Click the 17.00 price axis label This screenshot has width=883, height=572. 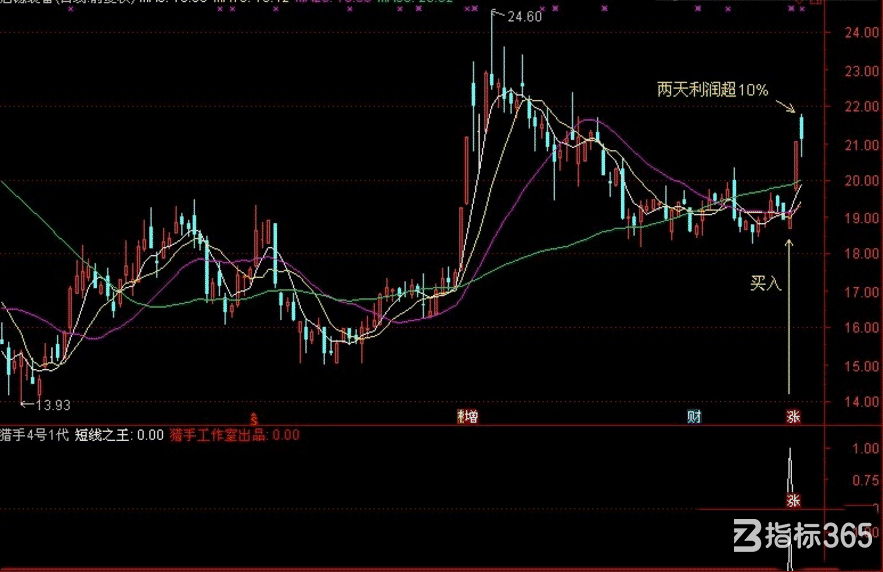[x=862, y=292]
